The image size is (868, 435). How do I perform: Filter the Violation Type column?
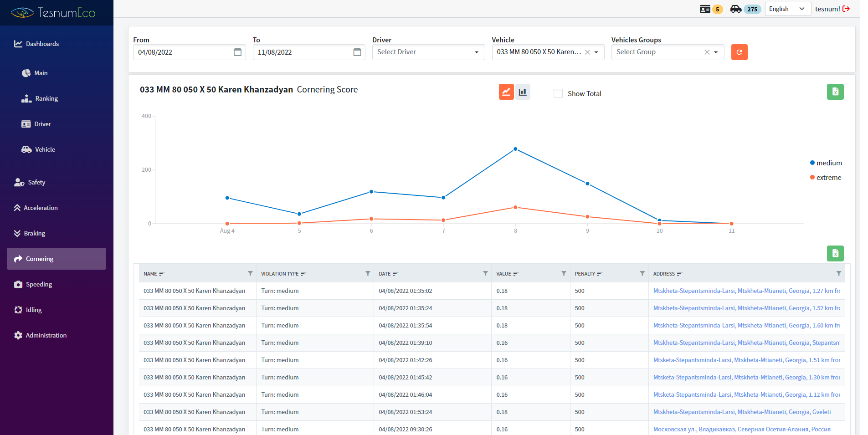pyautogui.click(x=367, y=273)
